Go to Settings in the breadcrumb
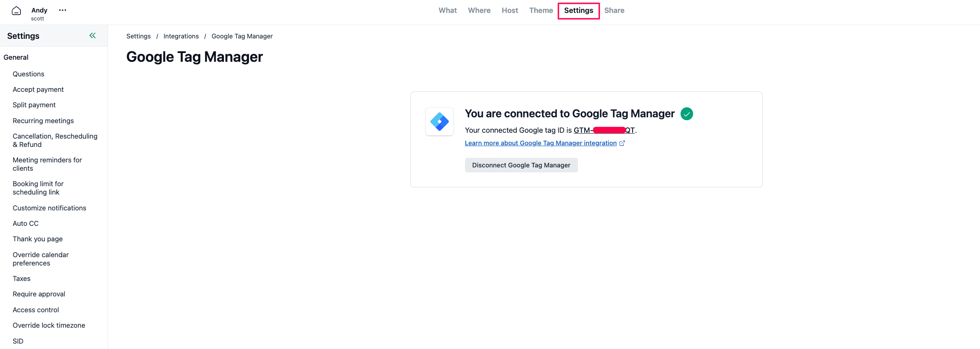 tap(138, 36)
